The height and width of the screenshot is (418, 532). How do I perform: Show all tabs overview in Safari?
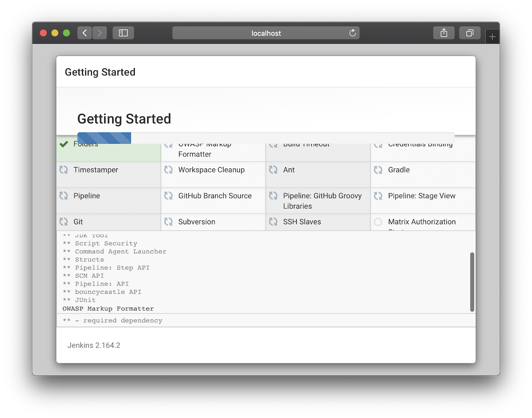point(469,33)
